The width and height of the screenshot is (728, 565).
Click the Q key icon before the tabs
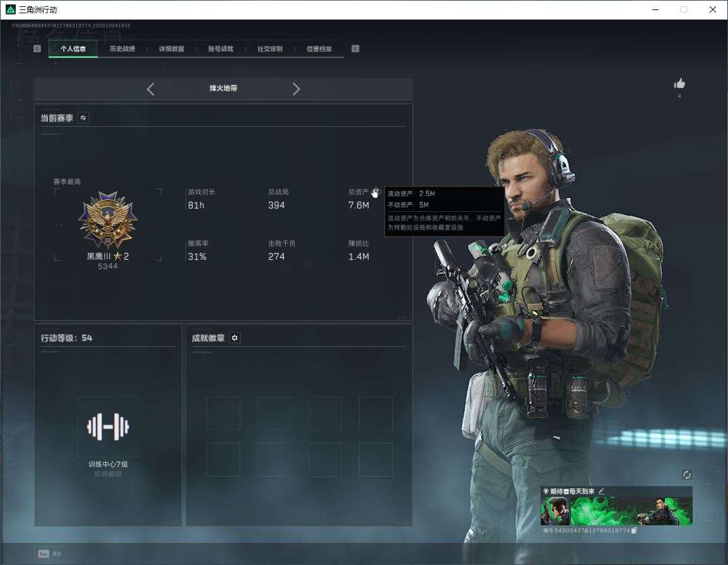(37, 49)
